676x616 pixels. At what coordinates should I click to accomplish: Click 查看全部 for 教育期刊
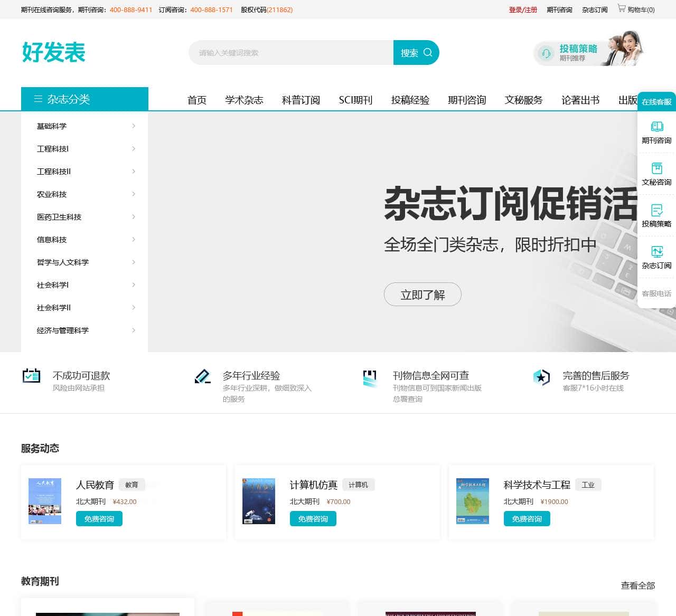(638, 585)
